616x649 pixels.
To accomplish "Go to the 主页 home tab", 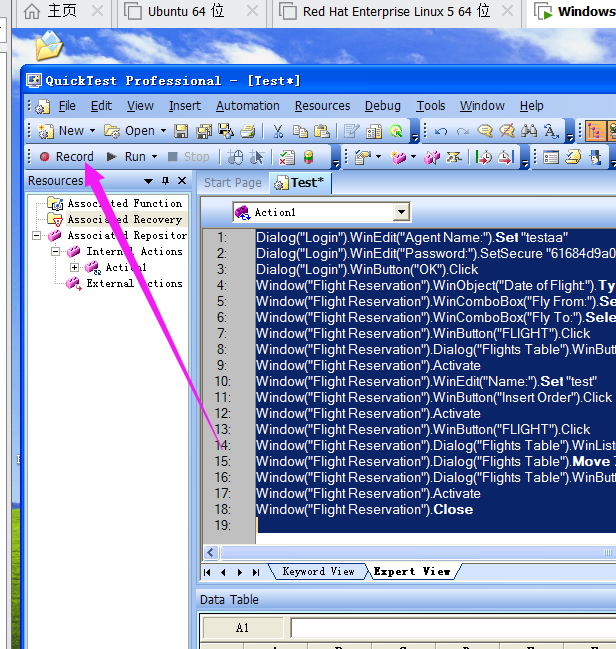I will pyautogui.click(x=62, y=11).
